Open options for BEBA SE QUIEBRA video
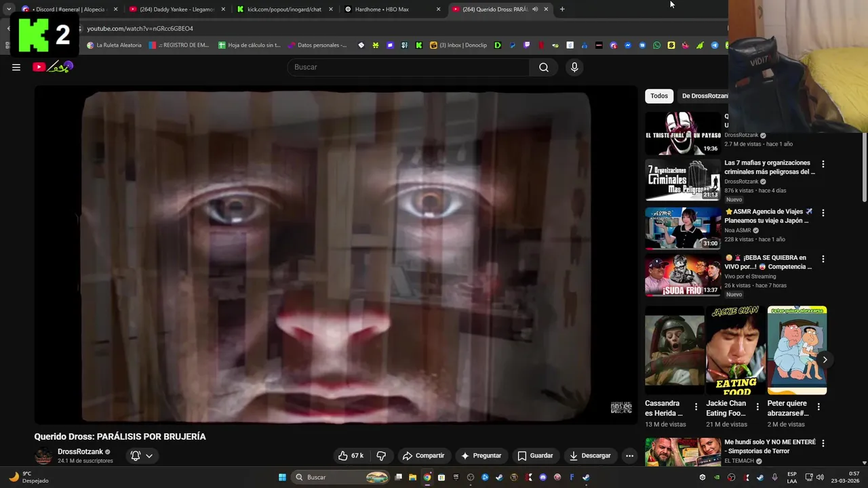The height and width of the screenshot is (488, 868). tap(823, 259)
